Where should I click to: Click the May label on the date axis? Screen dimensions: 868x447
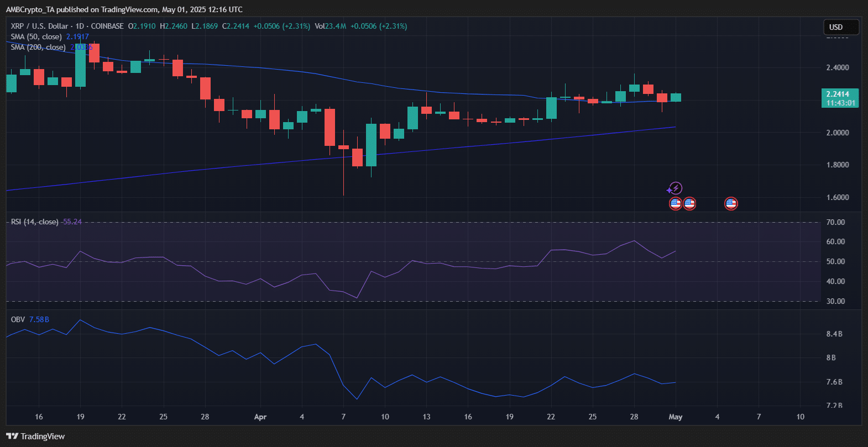(x=675, y=417)
